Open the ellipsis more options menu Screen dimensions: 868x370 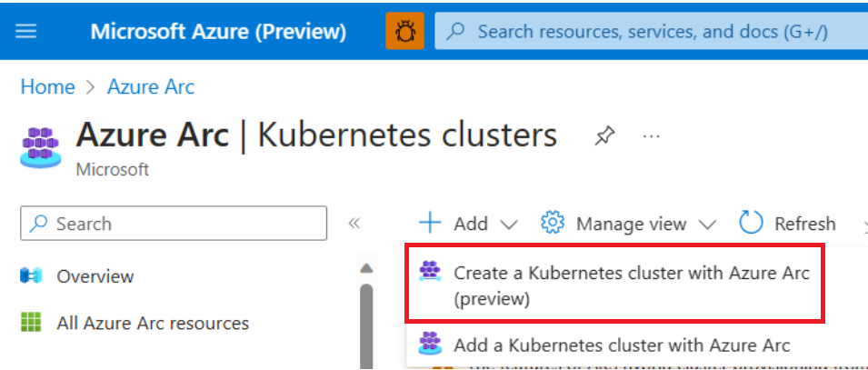click(x=651, y=136)
